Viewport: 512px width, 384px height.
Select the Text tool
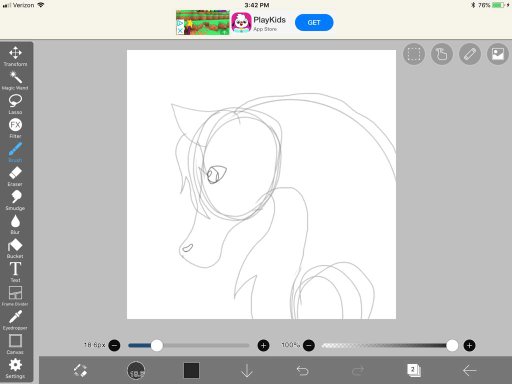[15, 272]
